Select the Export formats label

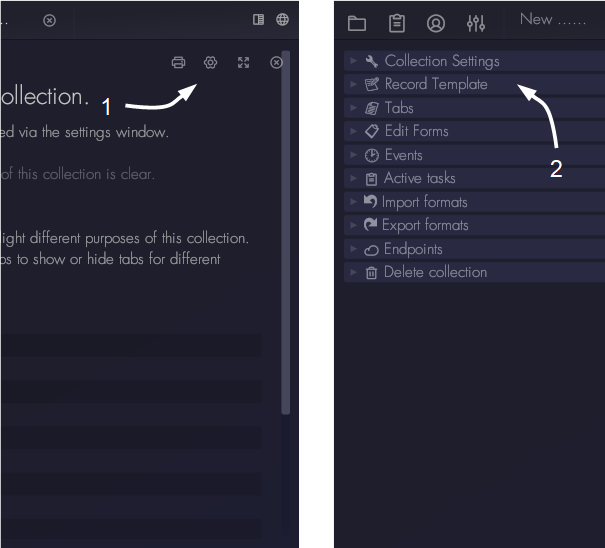point(425,225)
